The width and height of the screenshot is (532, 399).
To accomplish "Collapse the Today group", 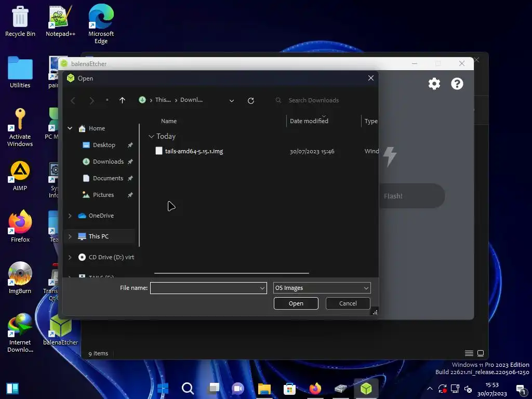I will tap(151, 137).
